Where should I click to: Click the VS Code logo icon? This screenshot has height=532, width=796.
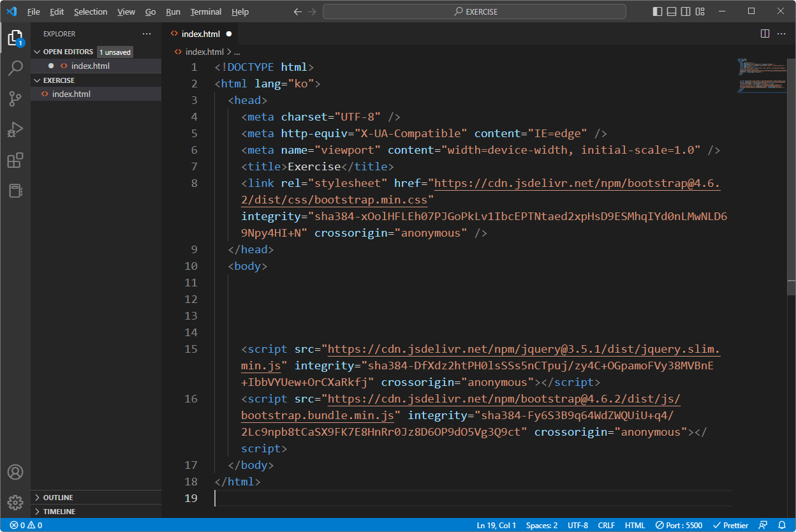point(11,11)
